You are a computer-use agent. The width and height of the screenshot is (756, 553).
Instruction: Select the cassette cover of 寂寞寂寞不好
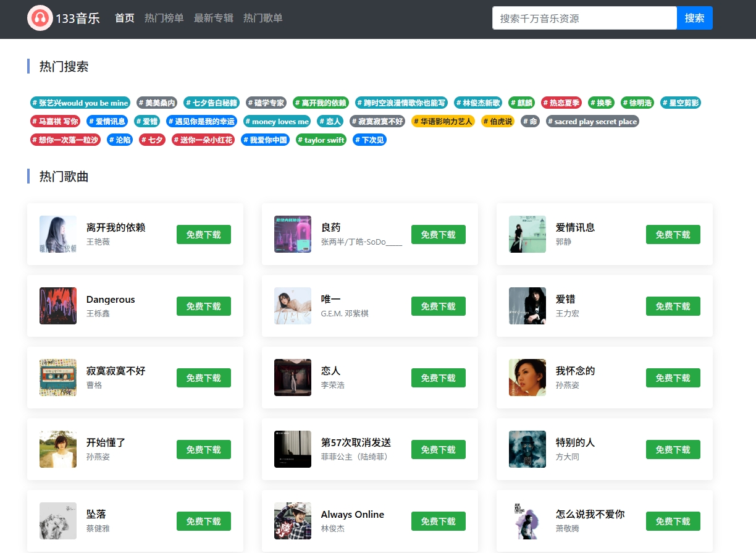tap(58, 378)
